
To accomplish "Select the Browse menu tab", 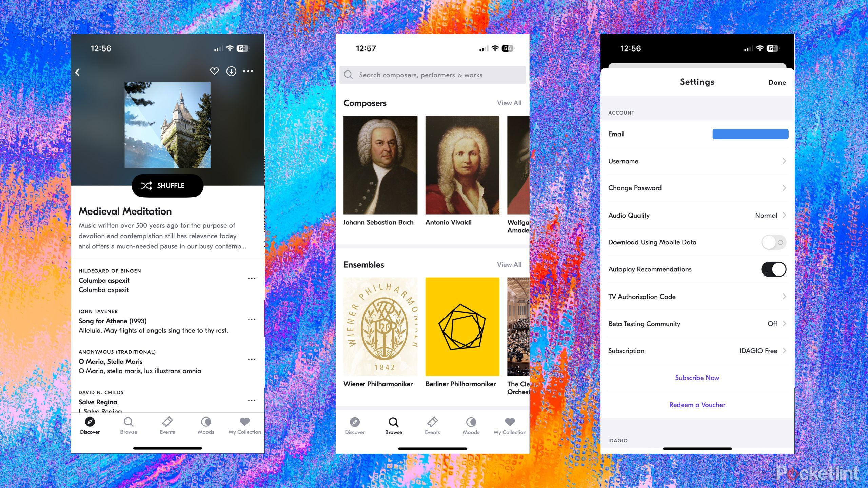I will [392, 425].
